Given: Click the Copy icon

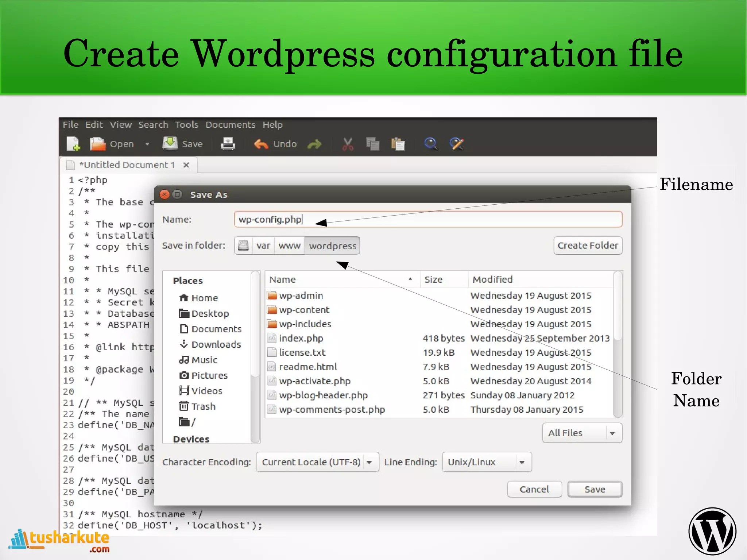Looking at the screenshot, I should (x=373, y=144).
